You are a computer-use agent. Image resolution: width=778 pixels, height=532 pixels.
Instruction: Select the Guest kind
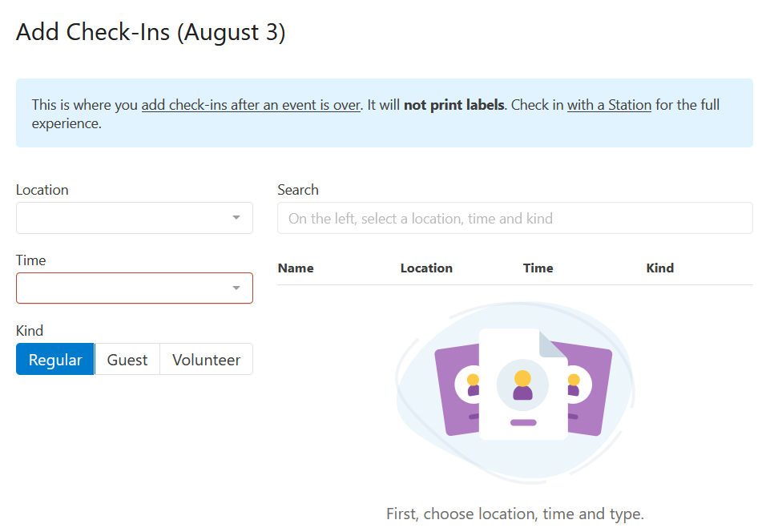[x=127, y=359]
